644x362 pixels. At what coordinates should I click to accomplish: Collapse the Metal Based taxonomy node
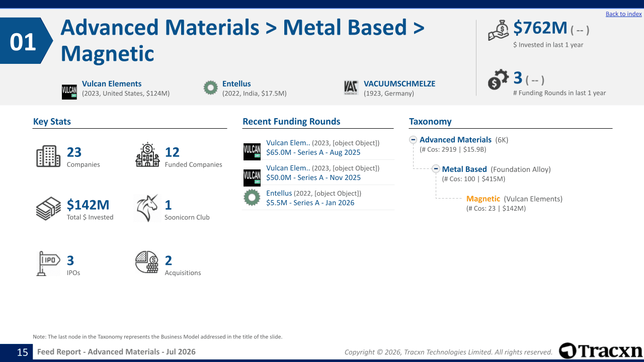pos(436,169)
